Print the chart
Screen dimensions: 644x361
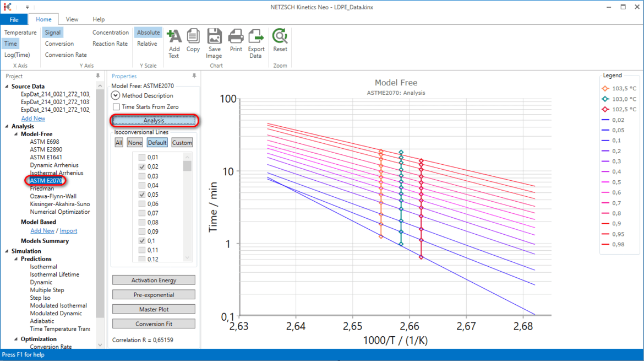(x=236, y=36)
